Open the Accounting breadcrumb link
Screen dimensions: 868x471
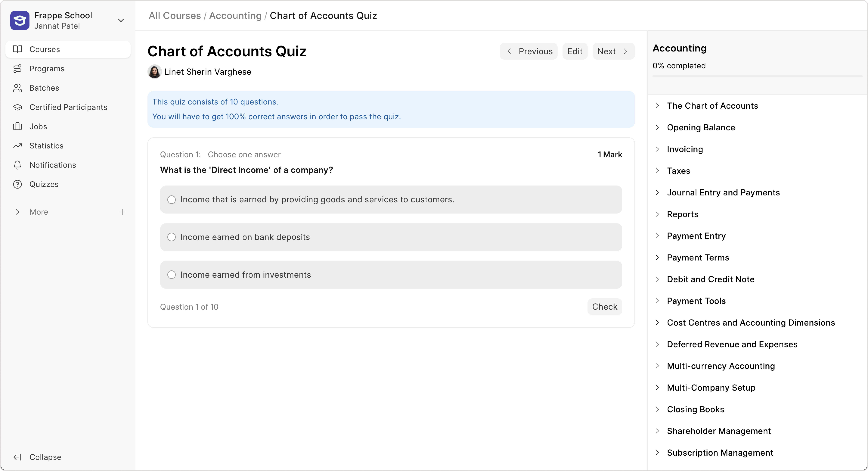pyautogui.click(x=235, y=16)
